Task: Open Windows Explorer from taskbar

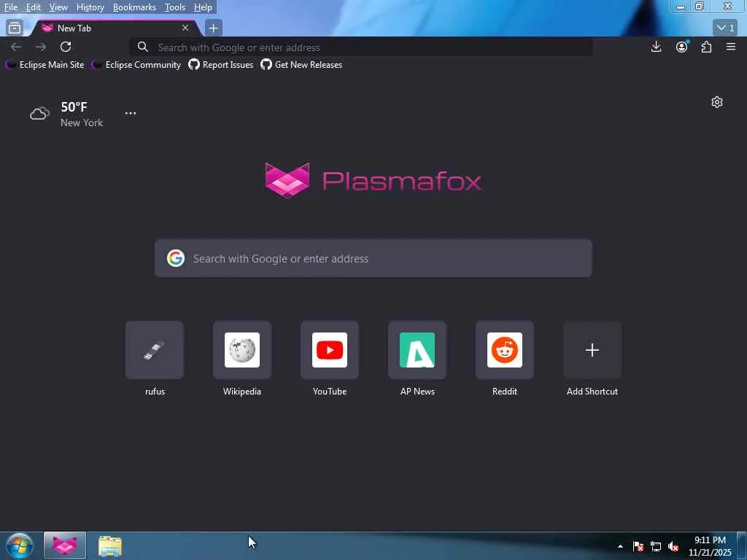Action: click(x=110, y=545)
